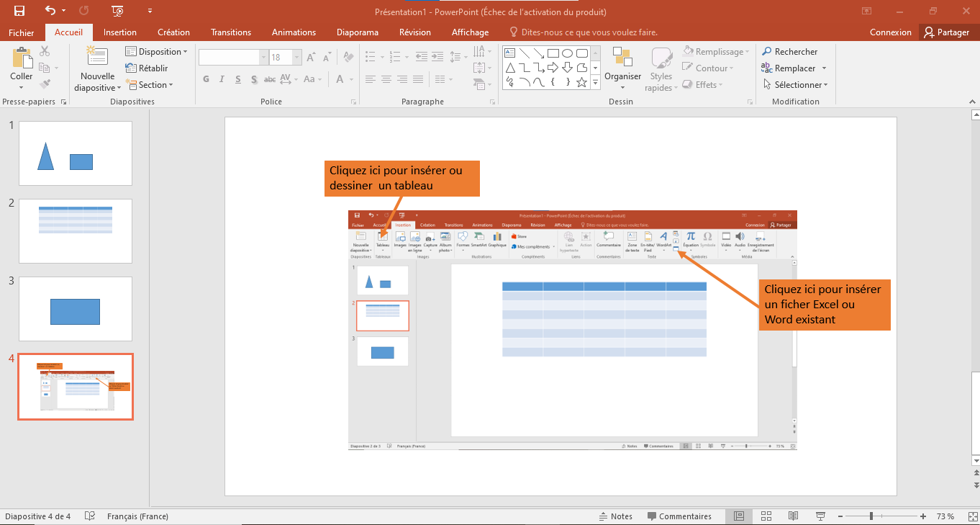980x525 pixels.
Task: Adjust the zoom slider handle
Action: (871, 516)
